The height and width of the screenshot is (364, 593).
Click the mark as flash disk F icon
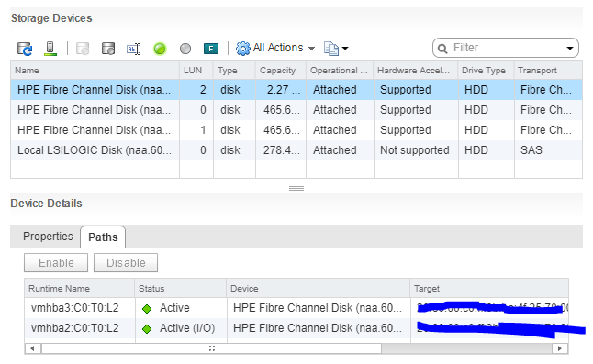click(x=210, y=49)
